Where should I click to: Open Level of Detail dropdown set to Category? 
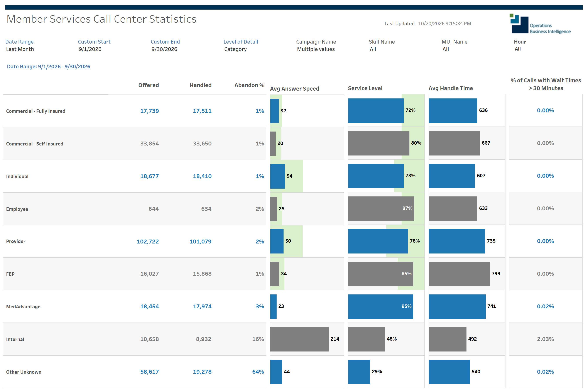235,49
